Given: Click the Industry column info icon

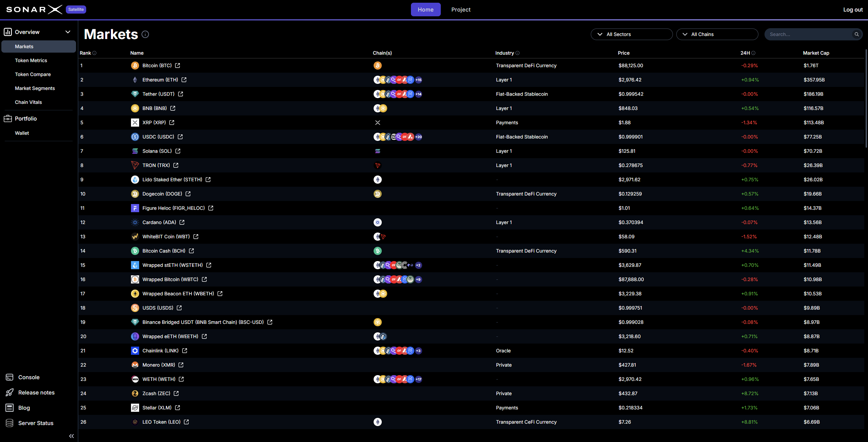Looking at the screenshot, I should pyautogui.click(x=518, y=53).
